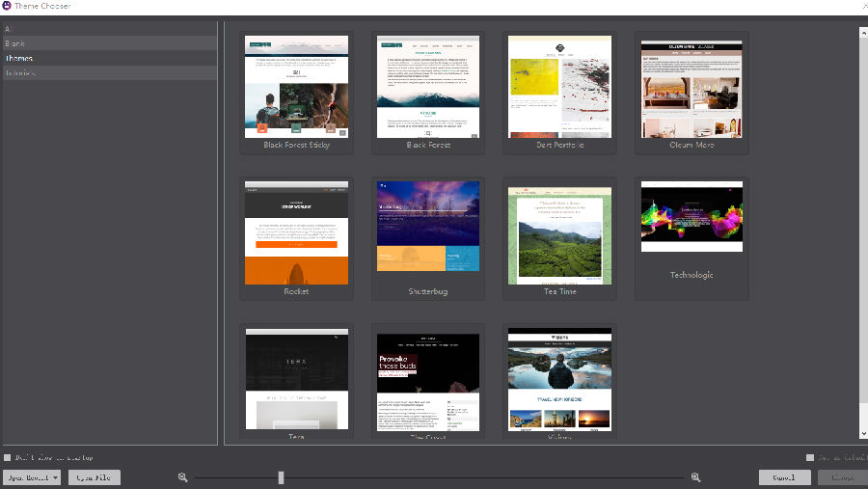Image resolution: width=868 pixels, height=489 pixels.
Task: Select the Rocket theme thumbnail
Action: pos(296,232)
